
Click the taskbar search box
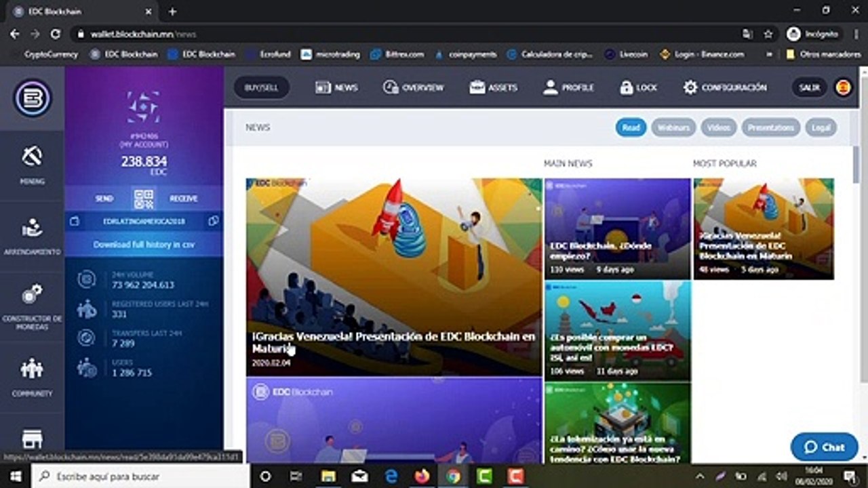point(140,476)
